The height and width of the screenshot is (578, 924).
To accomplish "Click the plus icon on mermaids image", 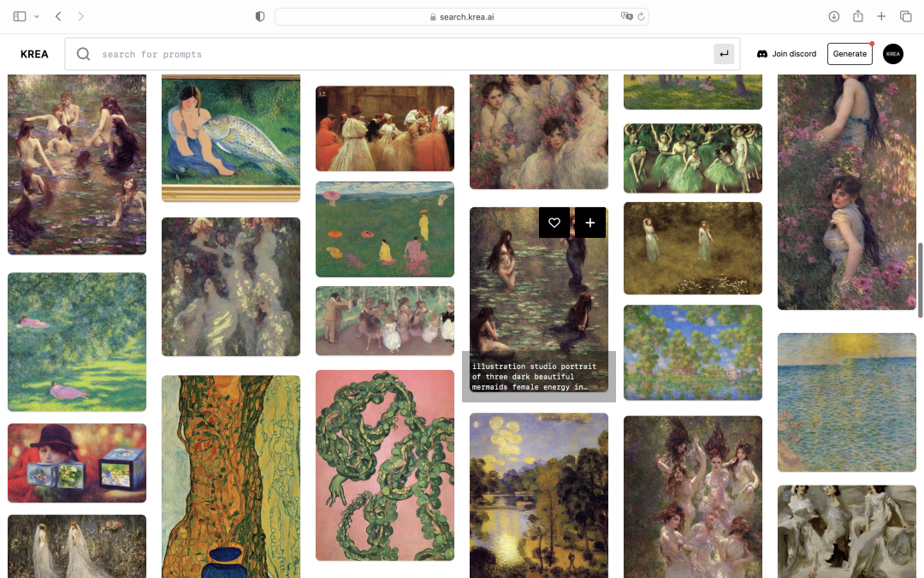I will 590,223.
